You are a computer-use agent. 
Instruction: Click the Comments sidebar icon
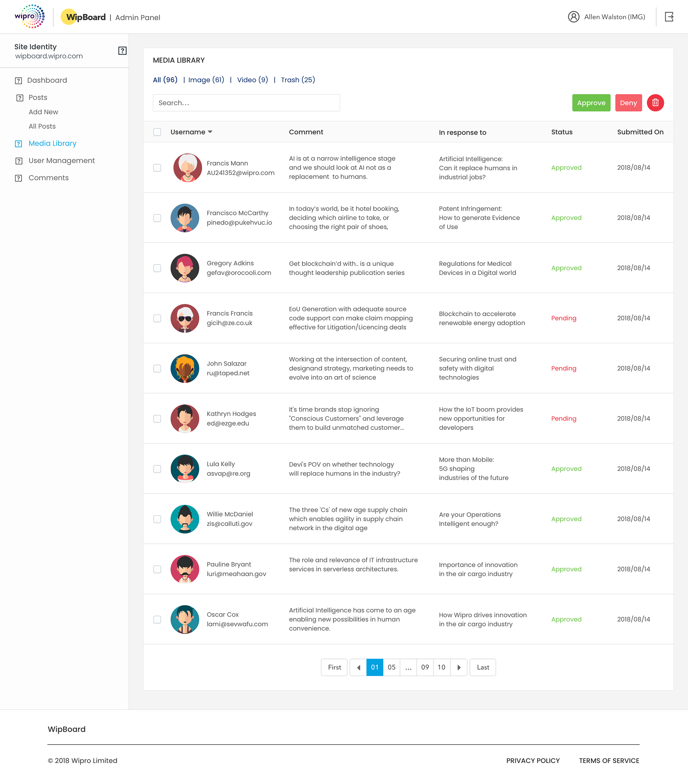(x=18, y=178)
